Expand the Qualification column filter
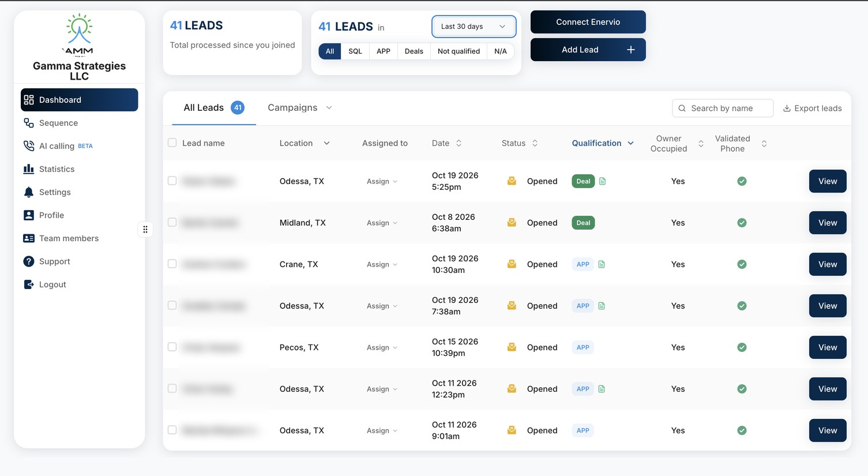The height and width of the screenshot is (476, 868). coord(631,143)
